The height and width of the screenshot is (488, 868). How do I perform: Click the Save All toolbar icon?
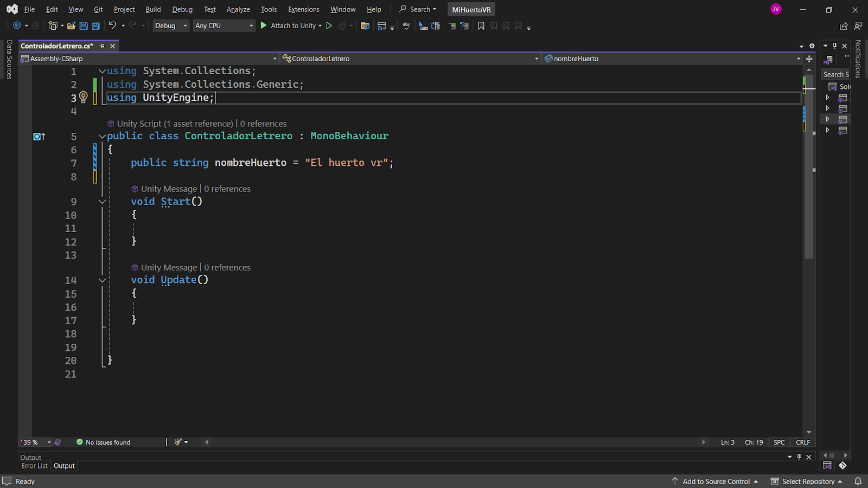point(95,25)
